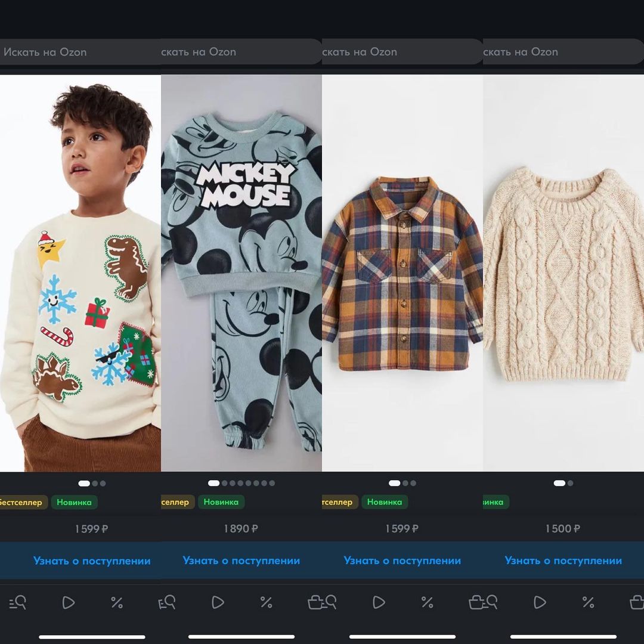Focus Ozon search field above knit sweater
This screenshot has width=644, height=644.
(563, 52)
